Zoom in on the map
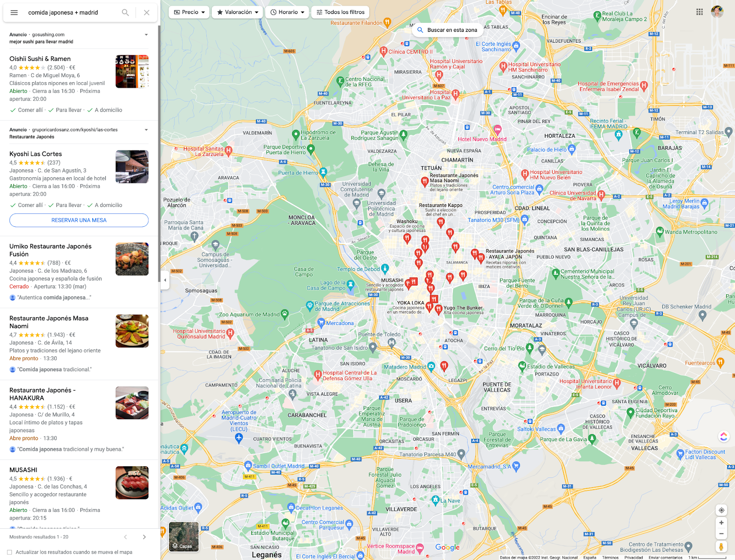This screenshot has height=560, width=735. tap(722, 523)
